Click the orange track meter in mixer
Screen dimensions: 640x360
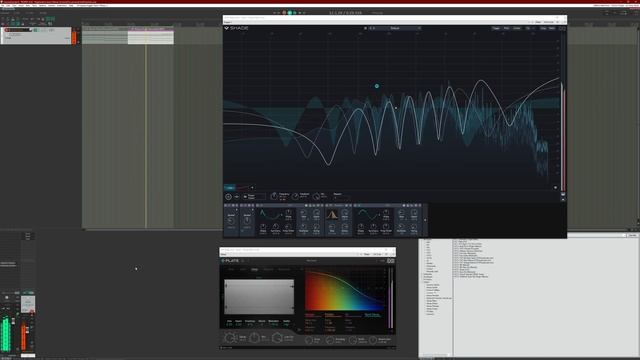pos(24,337)
